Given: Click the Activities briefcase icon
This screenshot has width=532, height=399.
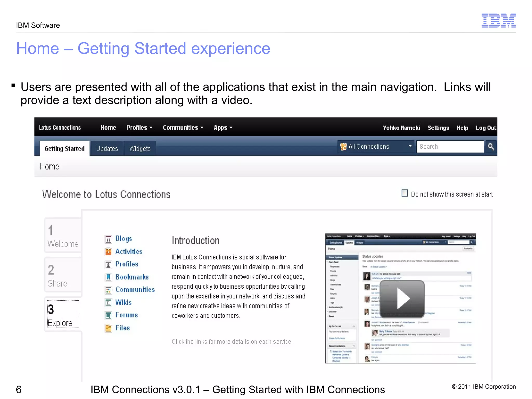Looking at the screenshot, I should coord(108,252).
